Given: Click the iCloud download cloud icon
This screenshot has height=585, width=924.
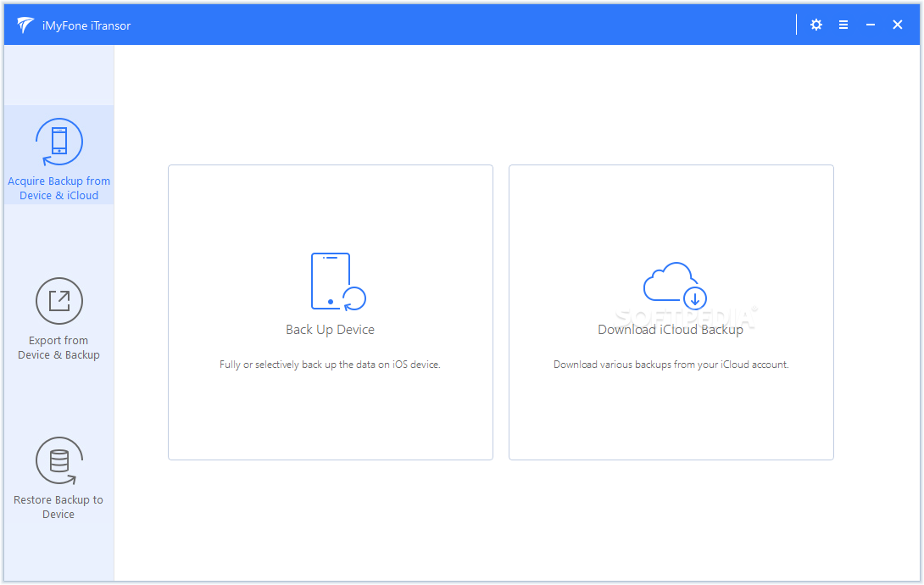Looking at the screenshot, I should click(675, 285).
